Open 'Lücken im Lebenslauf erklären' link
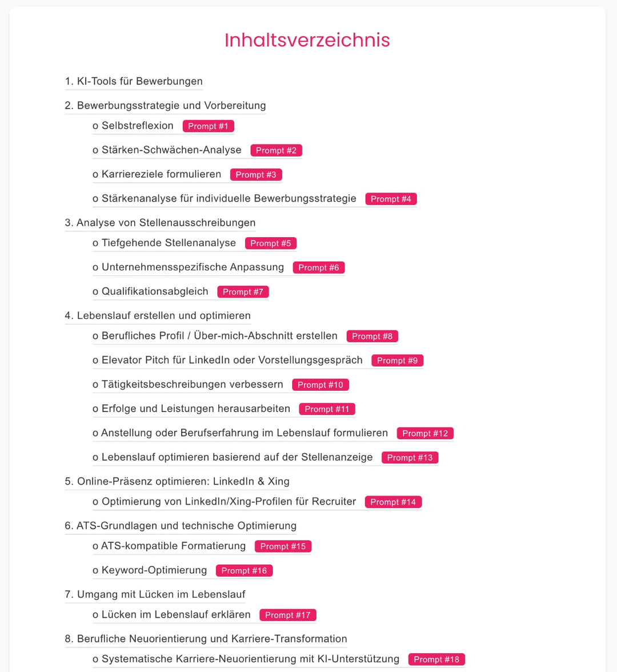The height and width of the screenshot is (672, 617). [176, 614]
